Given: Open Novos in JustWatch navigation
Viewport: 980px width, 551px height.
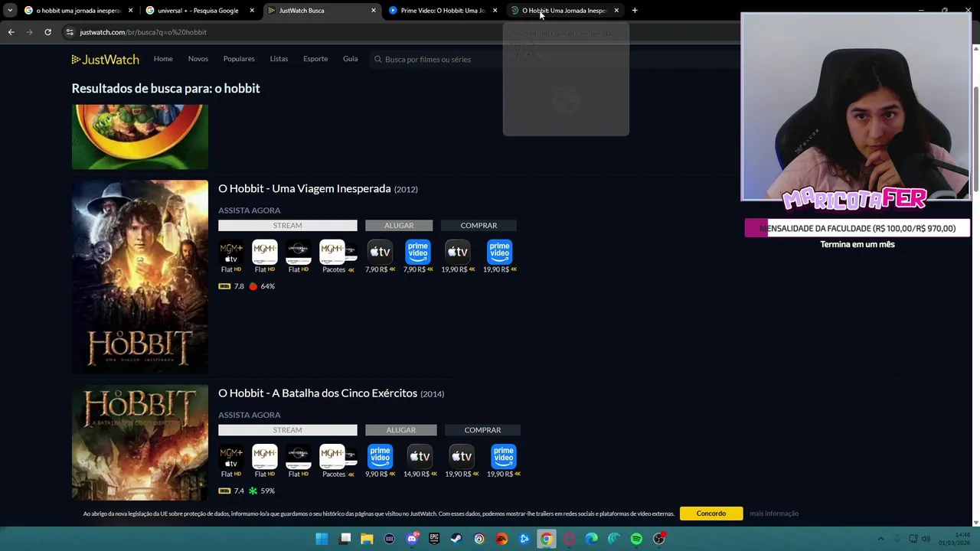Looking at the screenshot, I should coord(198,59).
